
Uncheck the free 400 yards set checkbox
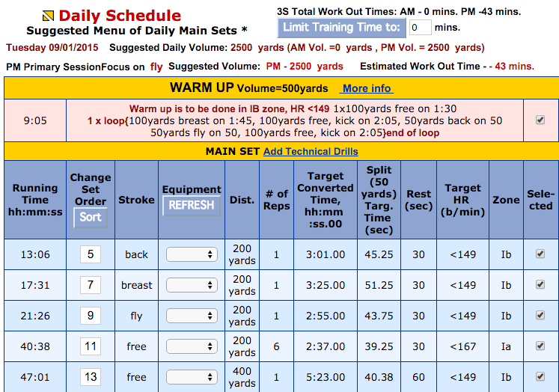click(540, 377)
